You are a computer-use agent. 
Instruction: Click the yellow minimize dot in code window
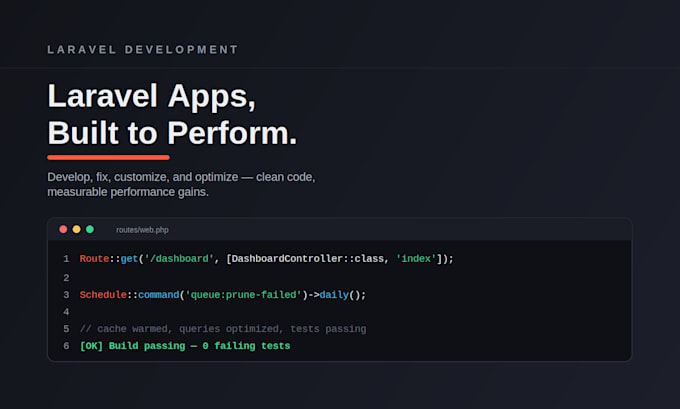pos(77,229)
